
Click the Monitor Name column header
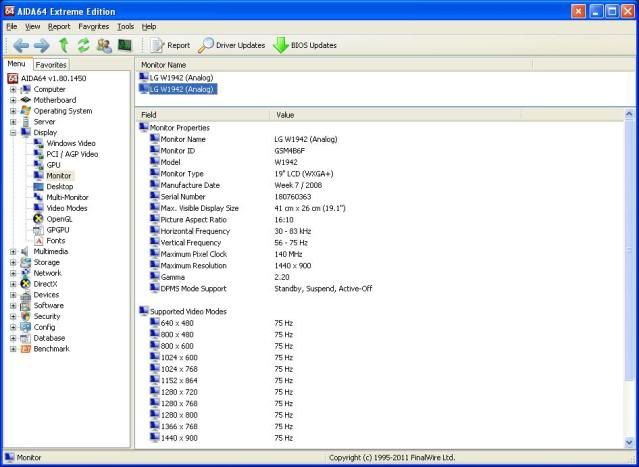[333, 65]
